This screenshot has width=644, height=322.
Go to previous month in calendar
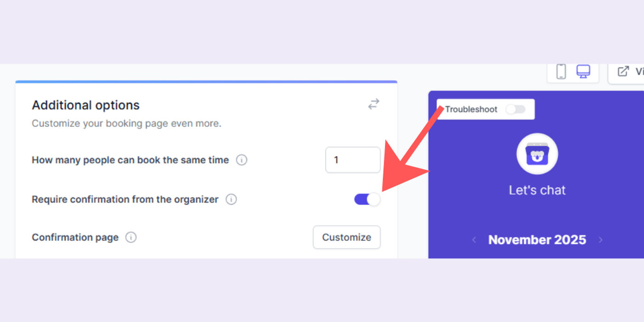(474, 240)
